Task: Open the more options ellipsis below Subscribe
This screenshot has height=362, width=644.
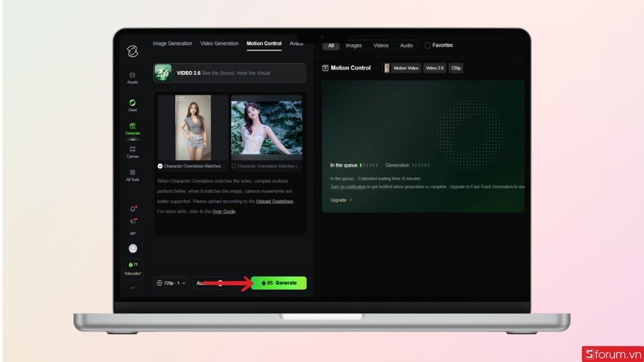Action: [132, 288]
